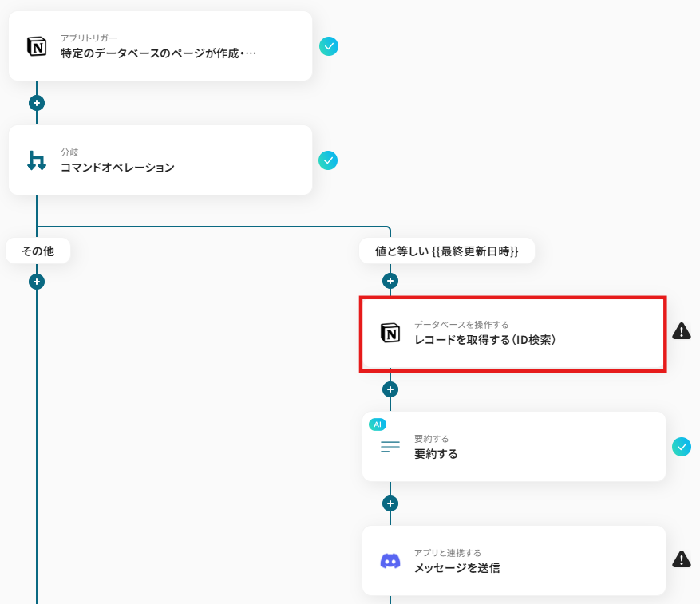Click the アプリと連携する label text
Screen dimensions: 700x604
tap(448, 553)
